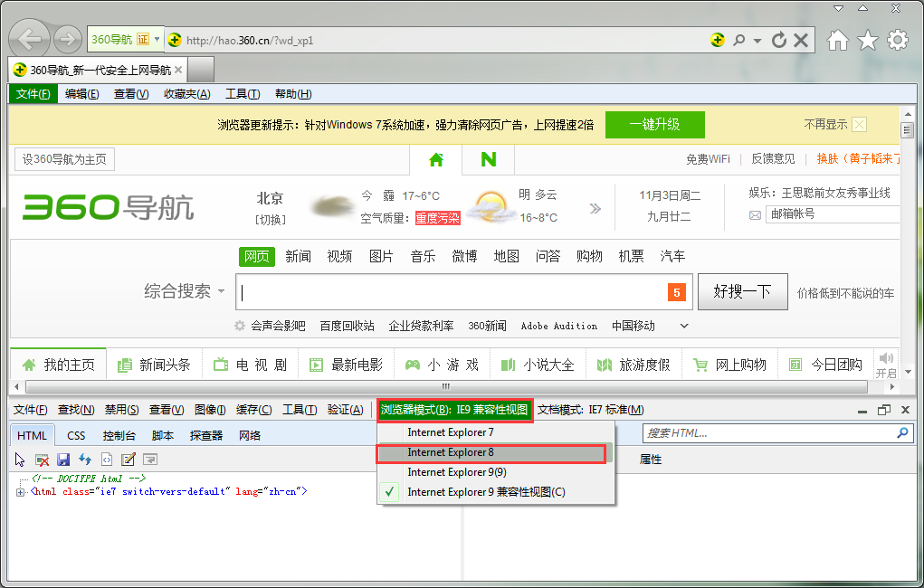924x588 pixels.
Task: Click the word wrap icon in DevTools toolbar
Action: click(150, 460)
